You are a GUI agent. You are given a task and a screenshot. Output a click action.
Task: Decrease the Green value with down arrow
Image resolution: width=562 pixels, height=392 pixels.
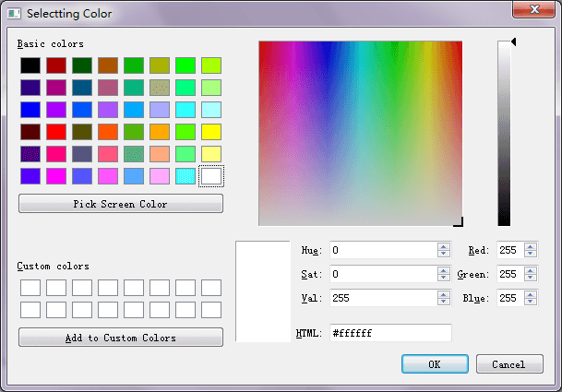(530, 278)
